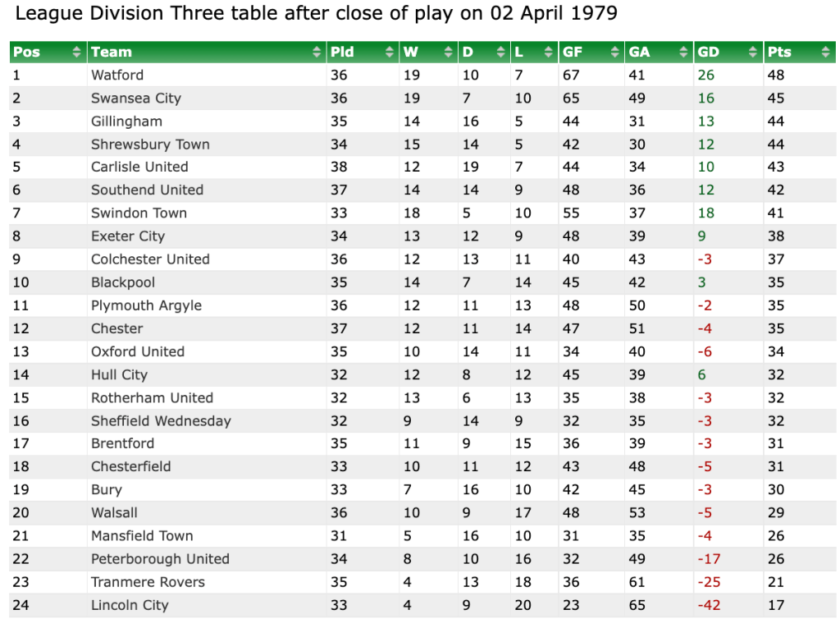Click the GA column sort arrows

(x=684, y=53)
